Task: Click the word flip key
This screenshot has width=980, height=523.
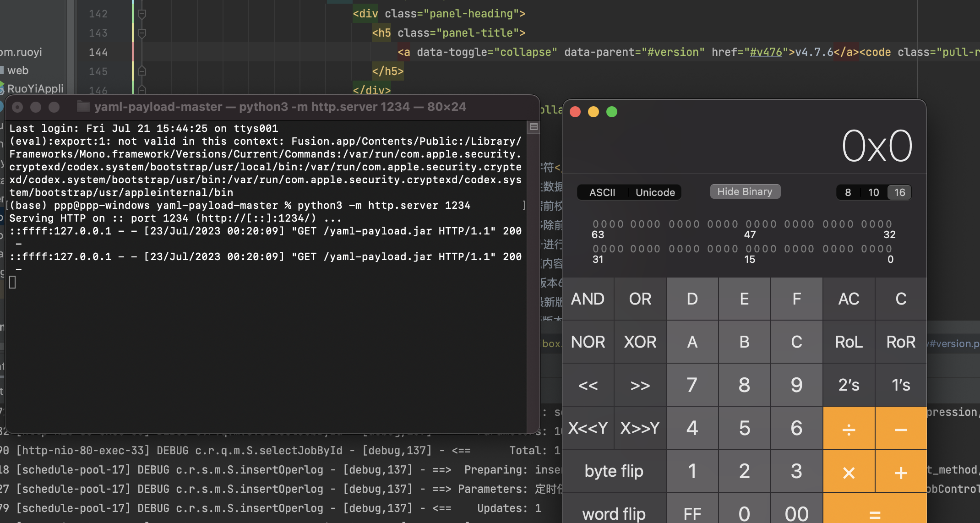Action: coord(614,508)
